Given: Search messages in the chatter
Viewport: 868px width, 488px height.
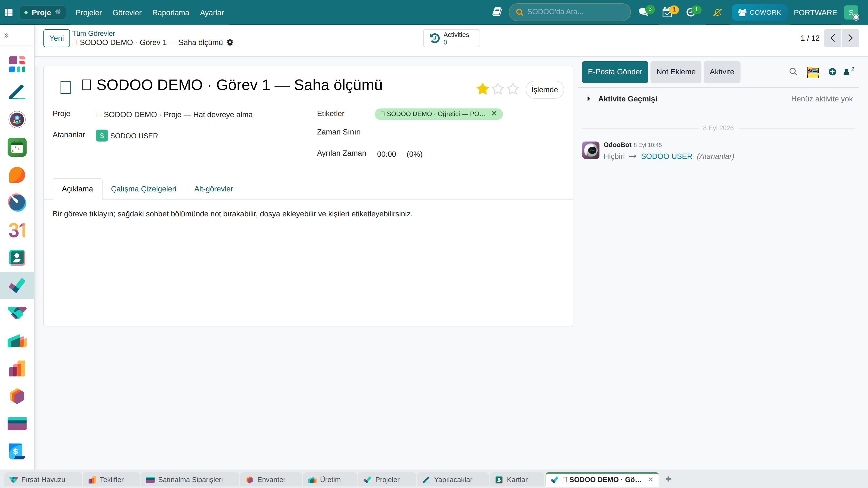Looking at the screenshot, I should pos(793,72).
